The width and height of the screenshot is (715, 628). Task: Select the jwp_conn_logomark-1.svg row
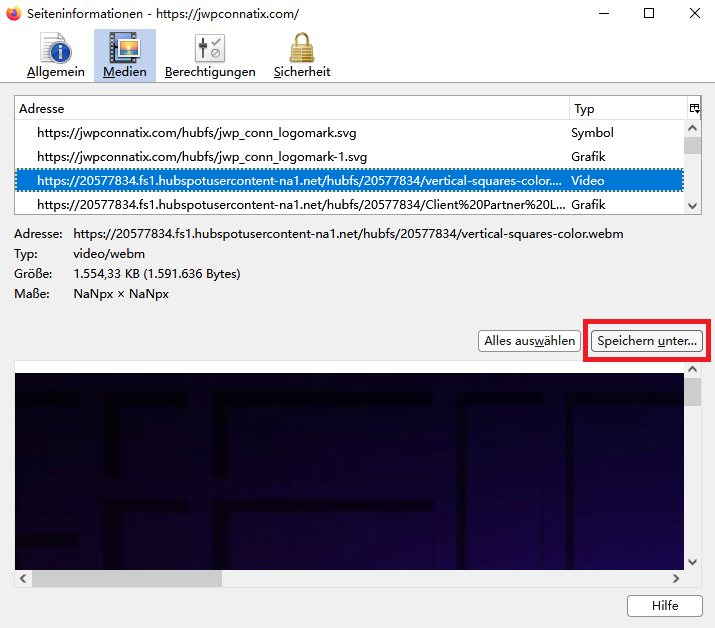click(349, 157)
